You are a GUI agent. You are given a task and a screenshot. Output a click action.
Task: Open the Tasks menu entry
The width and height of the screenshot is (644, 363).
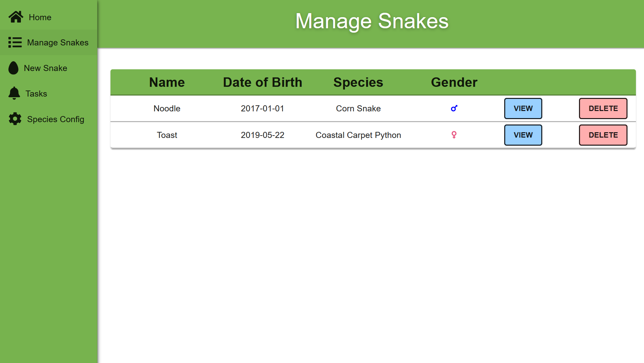coord(49,94)
